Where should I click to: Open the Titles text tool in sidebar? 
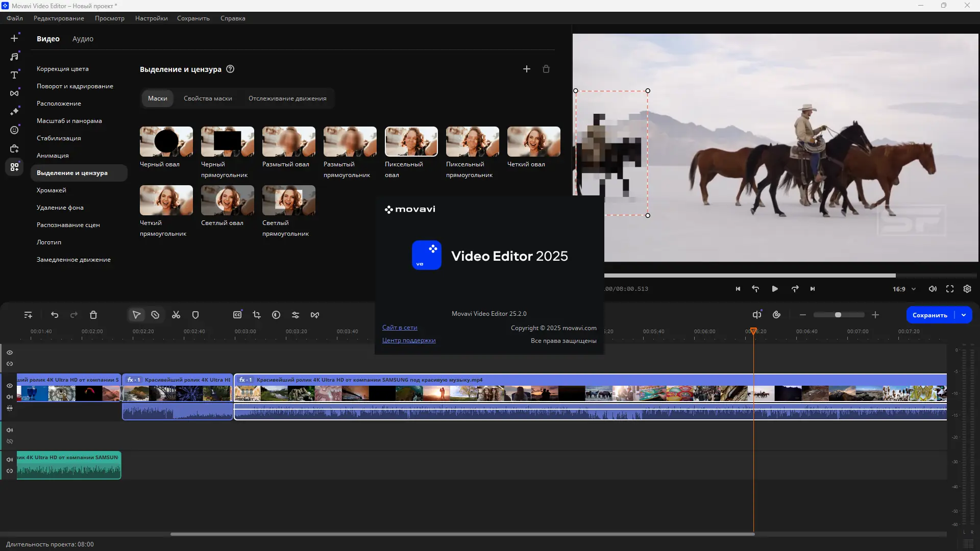(14, 75)
